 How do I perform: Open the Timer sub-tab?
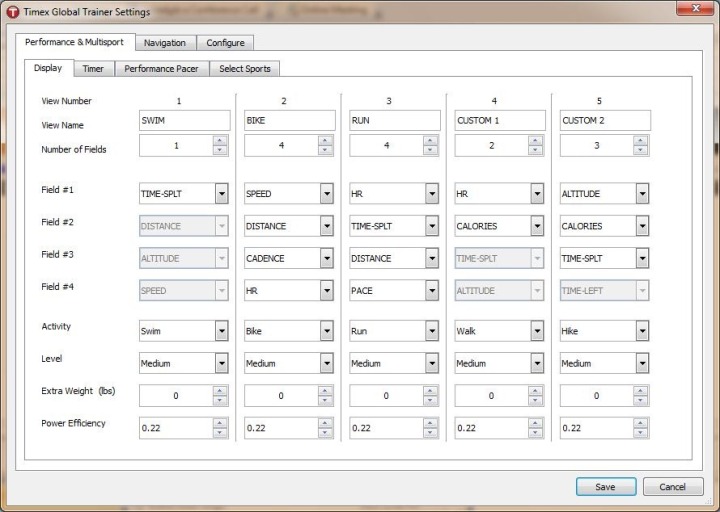pos(93,68)
